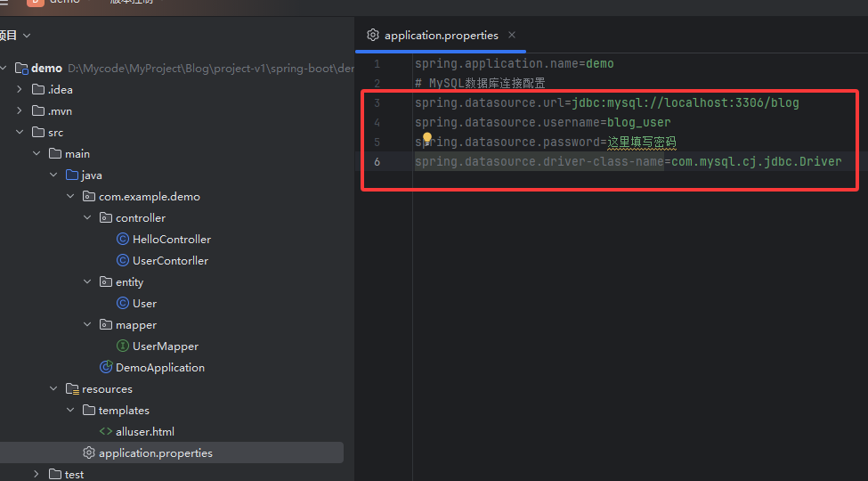
Task: Expand the .mvn folder
Action: (20, 110)
